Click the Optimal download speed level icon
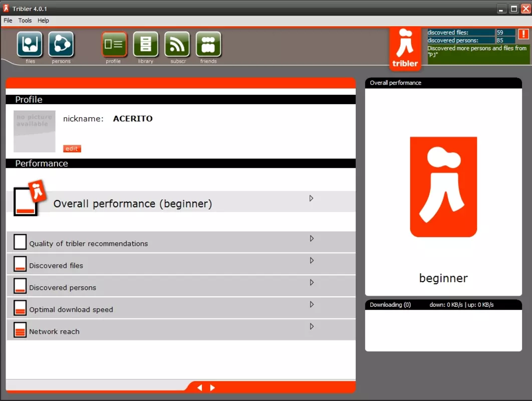The height and width of the screenshot is (401, 532). pos(20,308)
